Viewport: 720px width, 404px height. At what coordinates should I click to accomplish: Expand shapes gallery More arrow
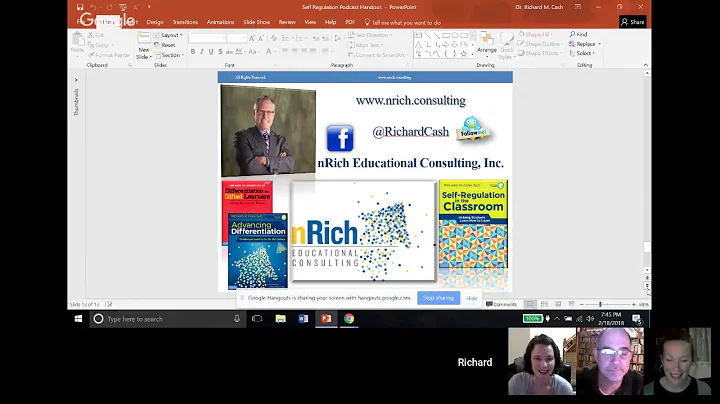(472, 54)
